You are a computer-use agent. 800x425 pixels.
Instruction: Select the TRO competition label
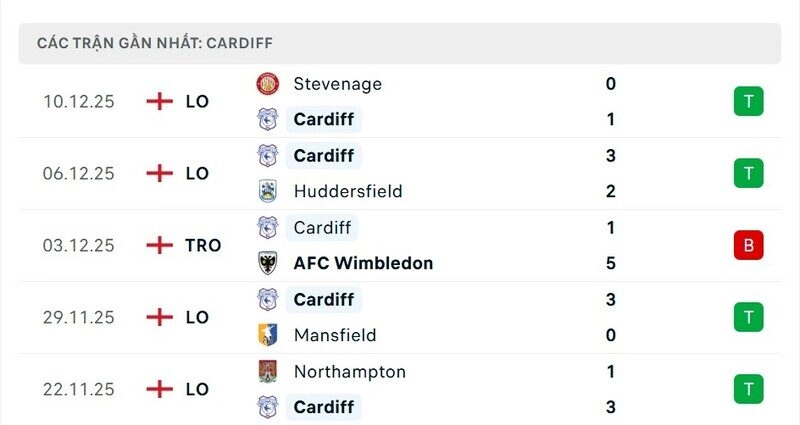[203, 245]
